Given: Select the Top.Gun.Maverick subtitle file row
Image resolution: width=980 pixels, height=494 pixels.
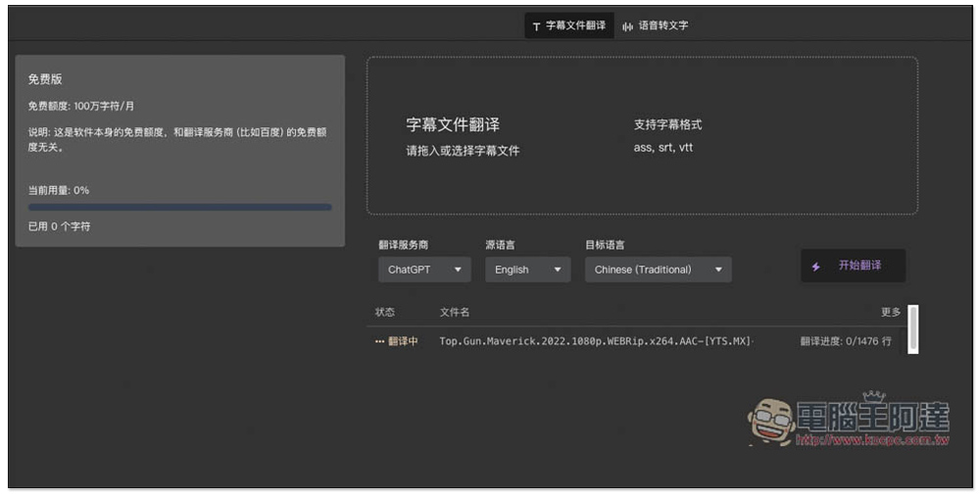Looking at the screenshot, I should pyautogui.click(x=595, y=341).
